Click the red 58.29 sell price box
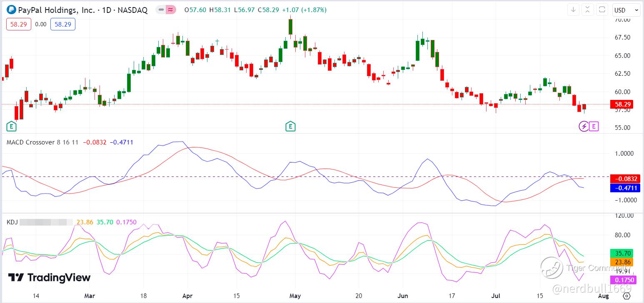644x303 pixels. click(x=19, y=25)
